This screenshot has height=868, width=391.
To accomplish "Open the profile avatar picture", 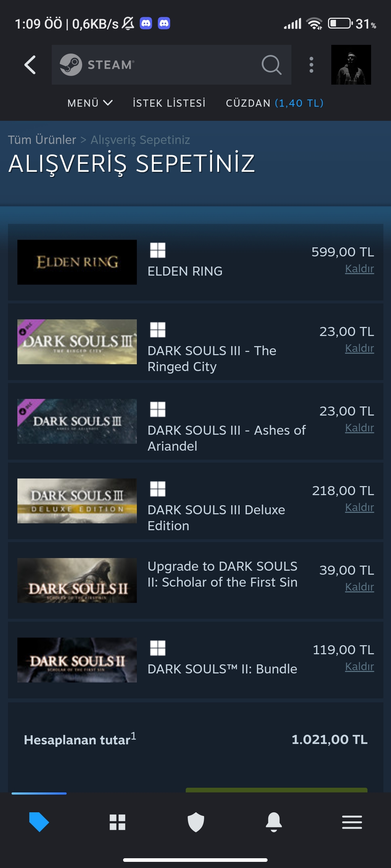I will click(351, 65).
